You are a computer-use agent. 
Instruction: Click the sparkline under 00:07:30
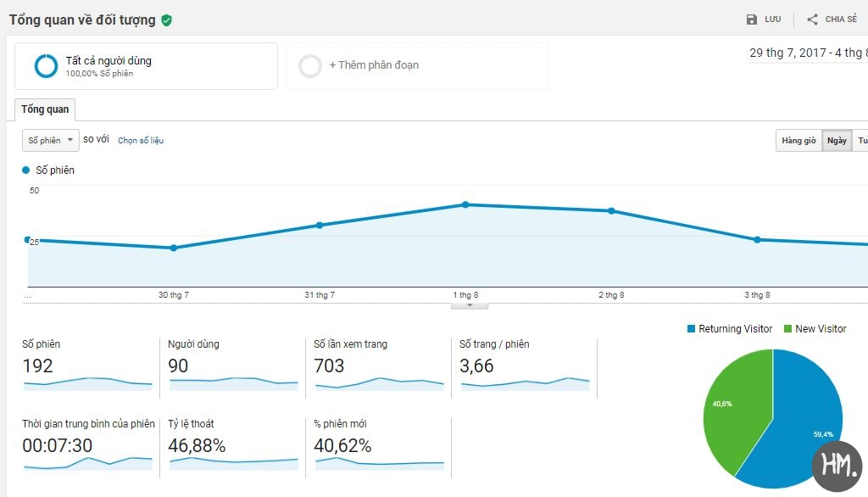(x=87, y=463)
